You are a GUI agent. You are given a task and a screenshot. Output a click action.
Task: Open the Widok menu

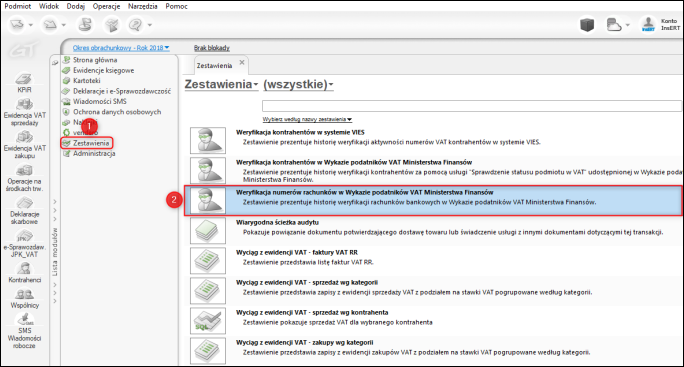click(x=49, y=6)
